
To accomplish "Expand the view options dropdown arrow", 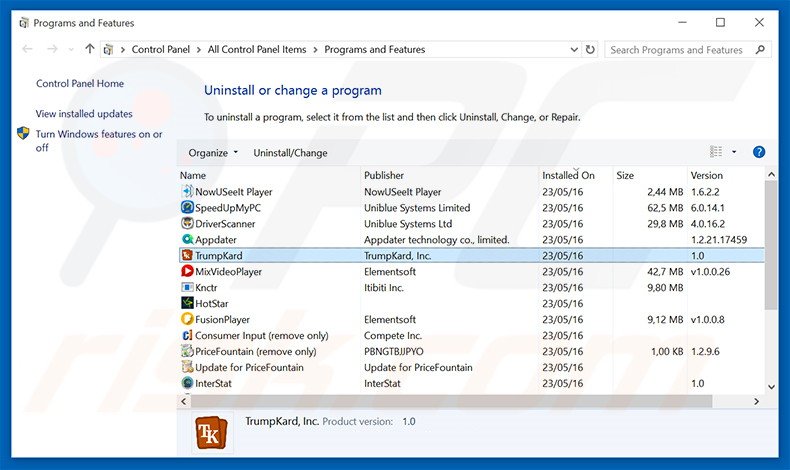I will pos(734,152).
